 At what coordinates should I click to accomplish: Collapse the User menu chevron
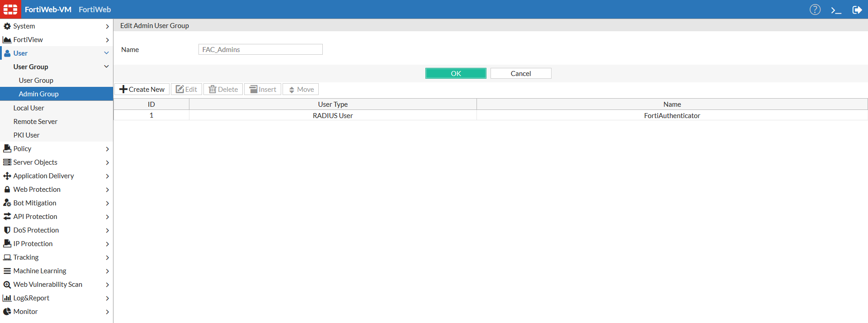coord(107,53)
